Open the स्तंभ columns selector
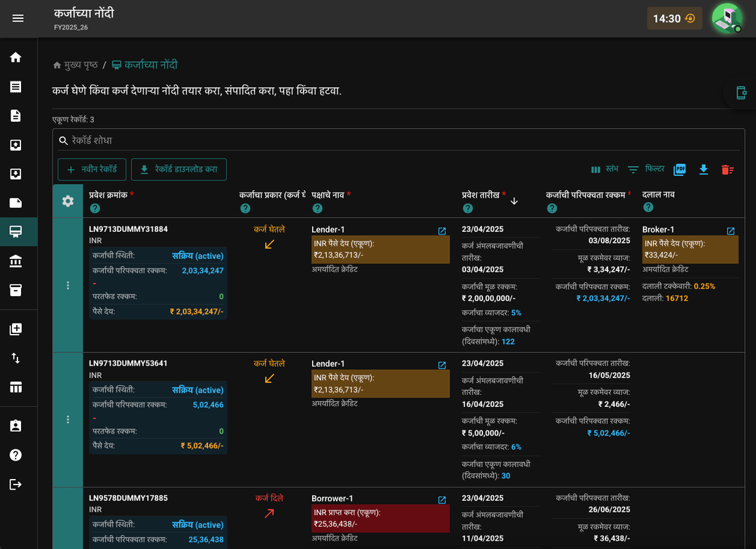The width and height of the screenshot is (756, 549). tap(605, 169)
